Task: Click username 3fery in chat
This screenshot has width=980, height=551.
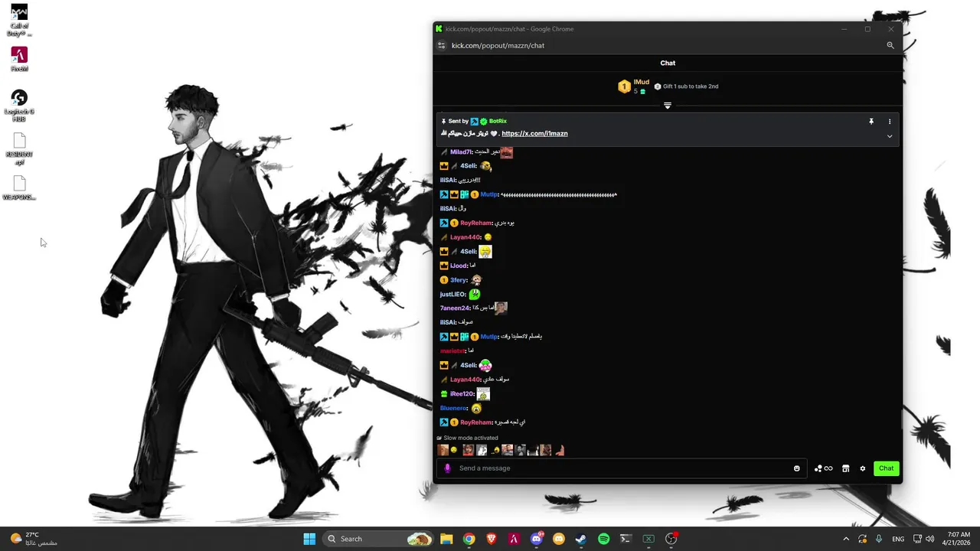Action: pyautogui.click(x=459, y=280)
